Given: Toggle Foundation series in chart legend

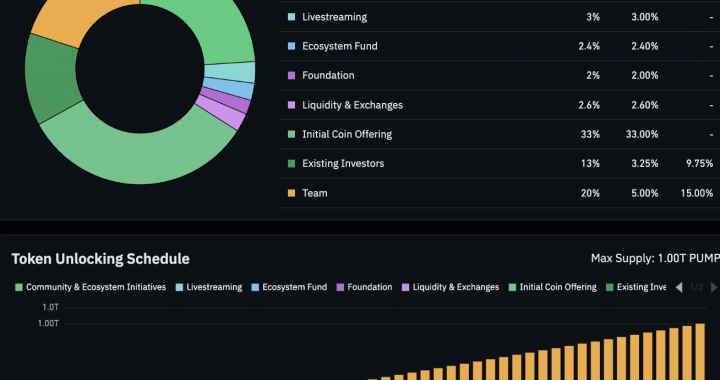Looking at the screenshot, I should [365, 287].
